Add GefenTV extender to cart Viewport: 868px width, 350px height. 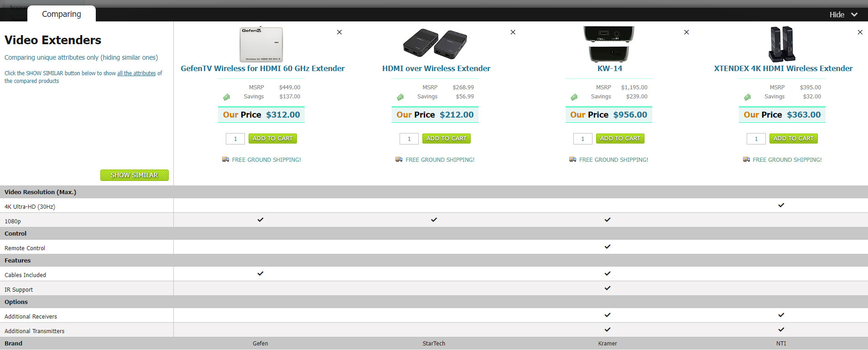pos(272,139)
